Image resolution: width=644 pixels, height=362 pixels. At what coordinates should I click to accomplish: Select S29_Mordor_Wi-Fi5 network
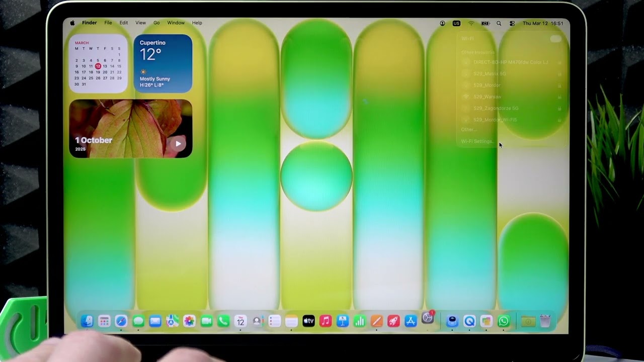tap(512, 120)
